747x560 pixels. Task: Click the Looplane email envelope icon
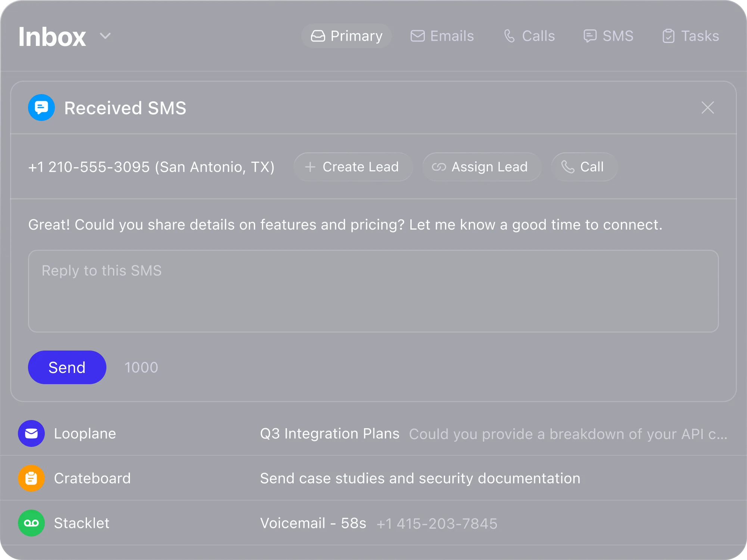[31, 433]
